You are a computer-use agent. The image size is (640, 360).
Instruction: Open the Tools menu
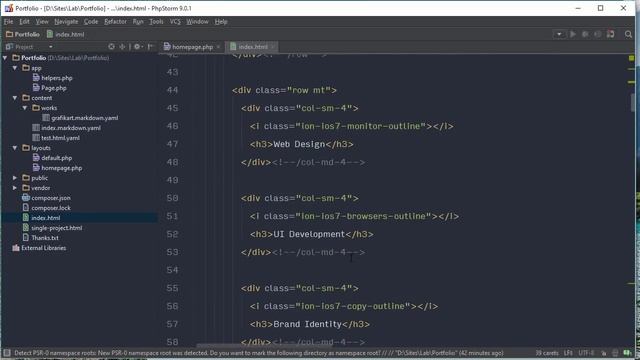click(x=156, y=22)
